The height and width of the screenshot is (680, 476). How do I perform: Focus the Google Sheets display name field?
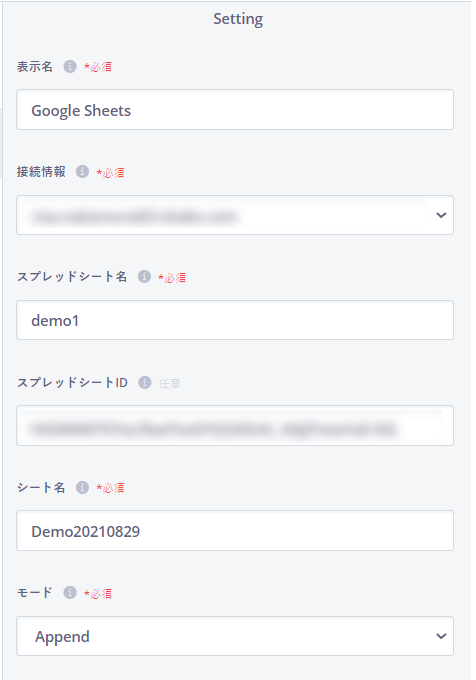click(235, 110)
